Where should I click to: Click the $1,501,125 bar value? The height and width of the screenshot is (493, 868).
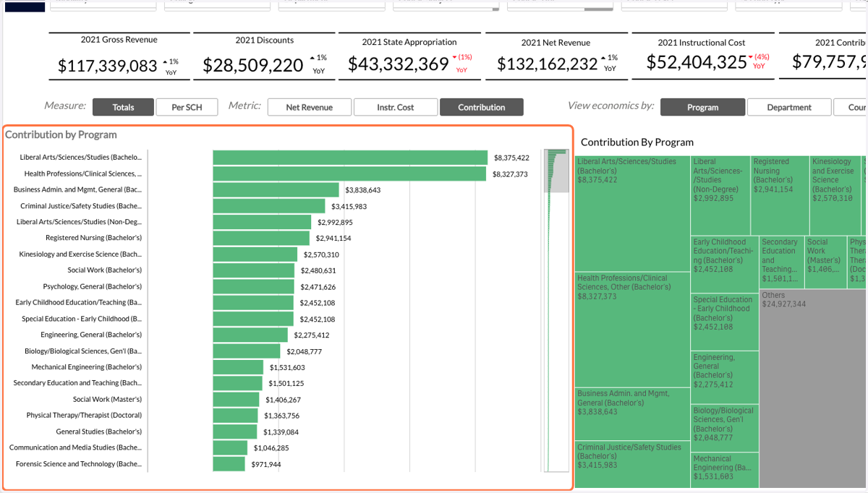(286, 383)
